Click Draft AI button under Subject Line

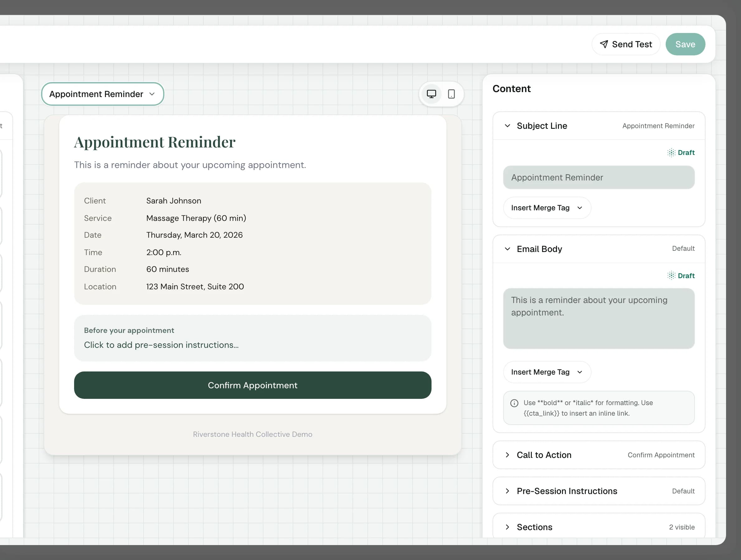click(x=681, y=153)
